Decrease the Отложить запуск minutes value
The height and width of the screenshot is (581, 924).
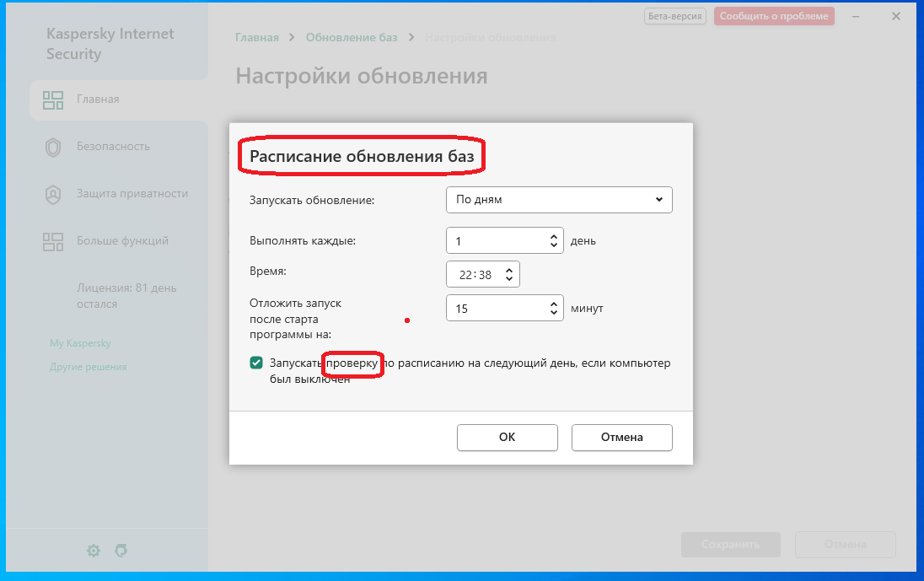pos(553,312)
